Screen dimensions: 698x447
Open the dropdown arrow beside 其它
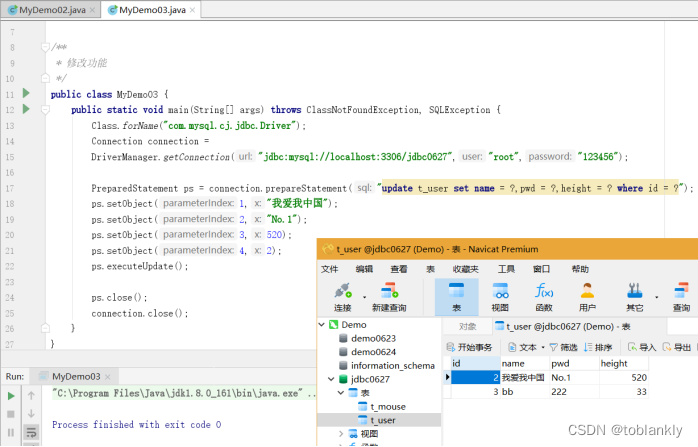(657, 297)
